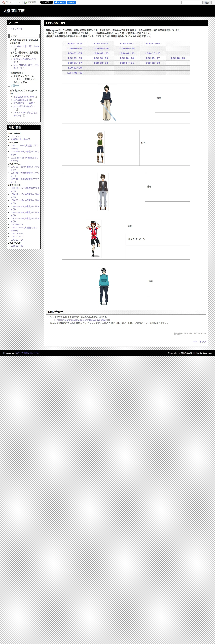Open LCBc-01〜03 in the navigation table
This screenshot has width=215, height=644.
[x=75, y=48]
